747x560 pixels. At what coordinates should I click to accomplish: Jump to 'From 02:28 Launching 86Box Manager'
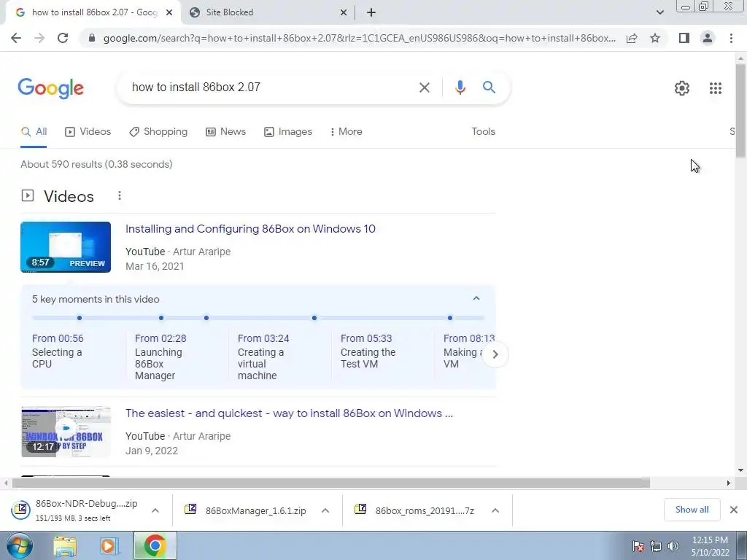pyautogui.click(x=160, y=357)
